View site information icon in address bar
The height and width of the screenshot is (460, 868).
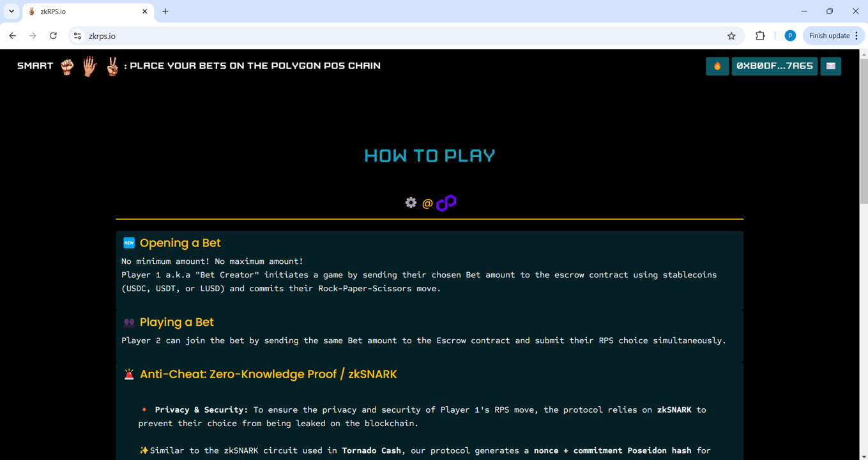(x=77, y=36)
